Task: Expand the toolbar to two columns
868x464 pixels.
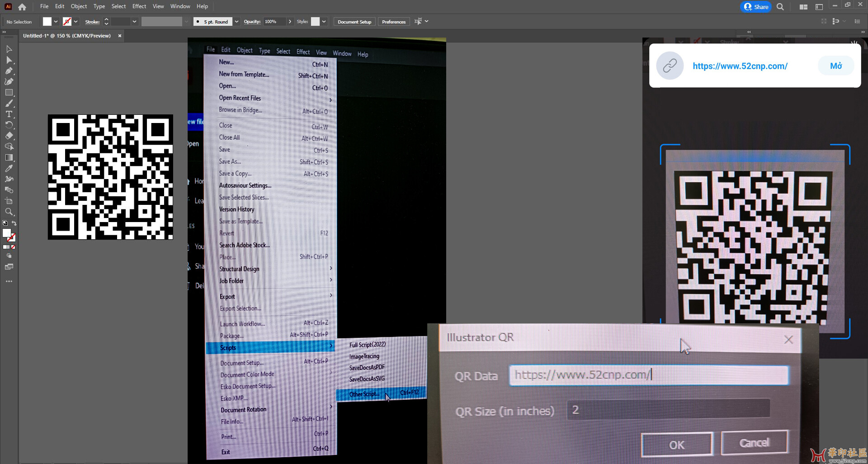Action: [x=4, y=32]
